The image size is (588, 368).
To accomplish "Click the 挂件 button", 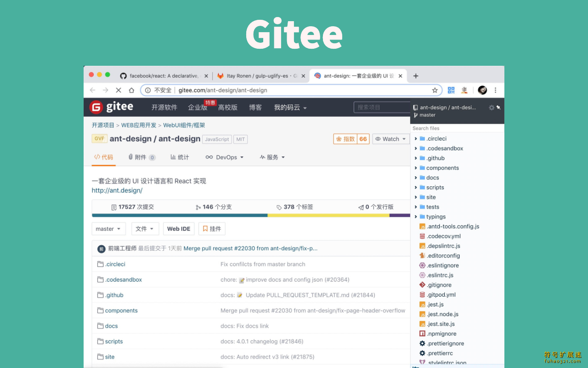I will point(212,229).
